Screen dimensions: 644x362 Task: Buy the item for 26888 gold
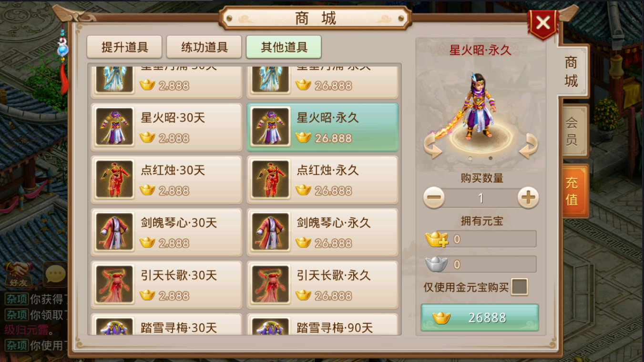tap(480, 318)
